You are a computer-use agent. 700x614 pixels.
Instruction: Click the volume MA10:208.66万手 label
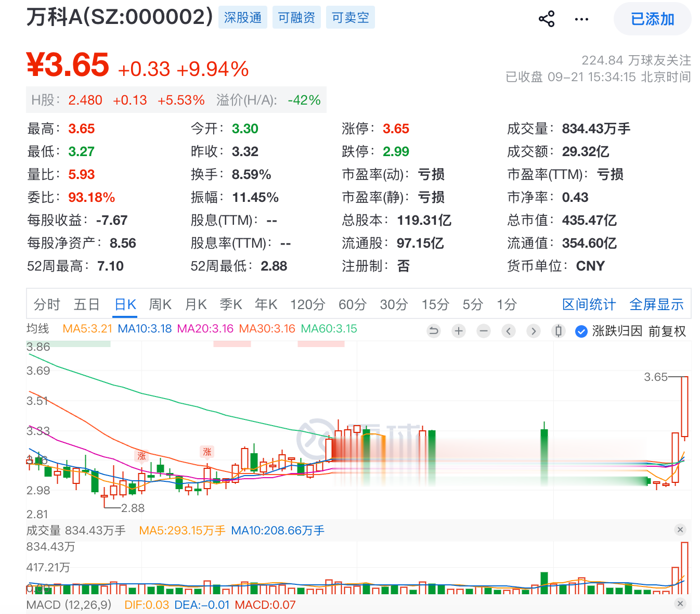coord(278,530)
